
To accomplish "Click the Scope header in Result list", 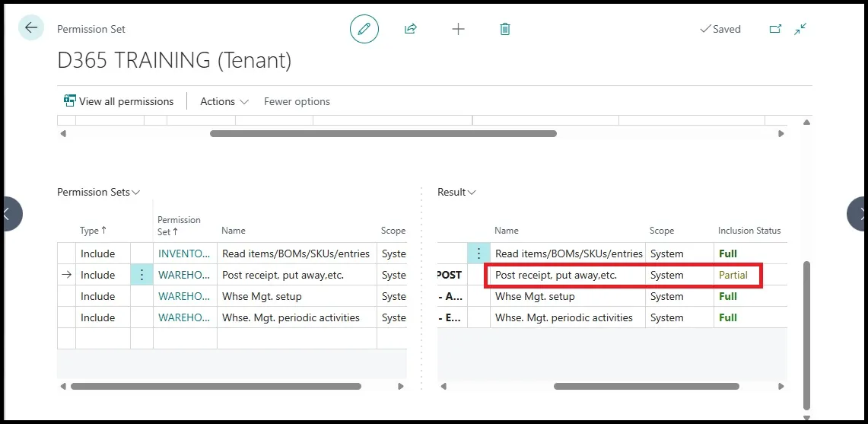I will click(x=662, y=231).
